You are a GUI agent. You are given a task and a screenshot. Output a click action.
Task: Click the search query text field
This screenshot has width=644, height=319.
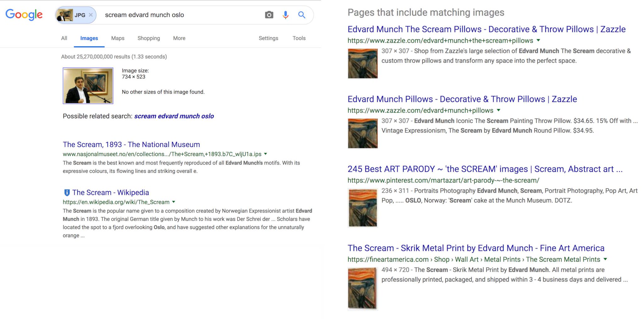(x=182, y=15)
